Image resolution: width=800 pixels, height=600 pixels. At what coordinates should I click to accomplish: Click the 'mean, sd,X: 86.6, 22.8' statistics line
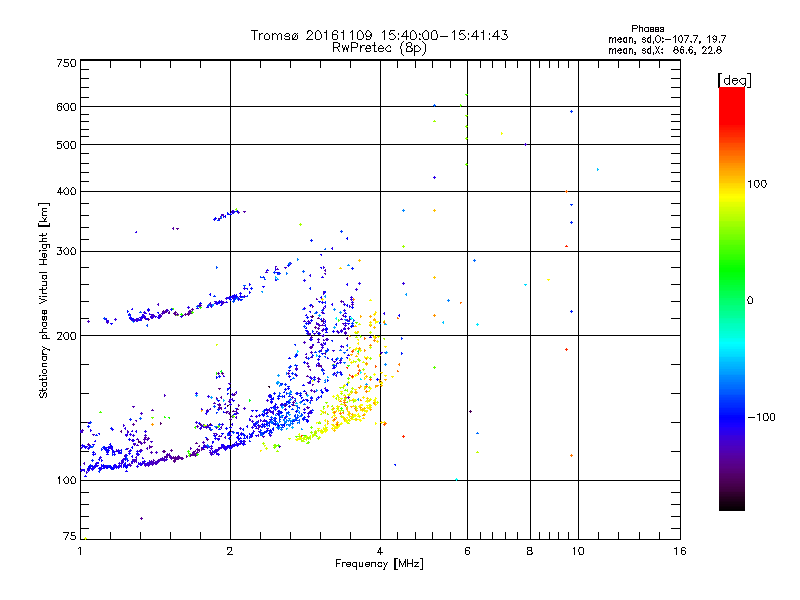(x=665, y=50)
